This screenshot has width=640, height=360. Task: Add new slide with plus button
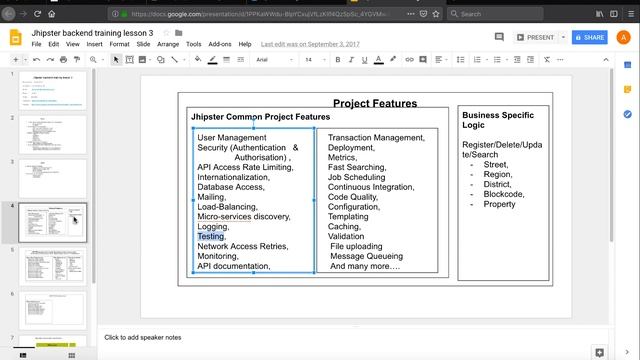16,60
